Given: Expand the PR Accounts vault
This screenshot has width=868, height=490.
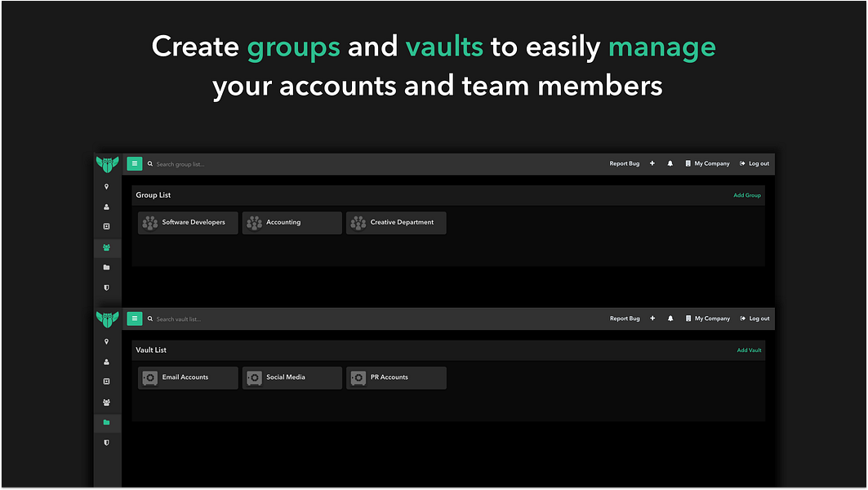Looking at the screenshot, I should tap(396, 377).
